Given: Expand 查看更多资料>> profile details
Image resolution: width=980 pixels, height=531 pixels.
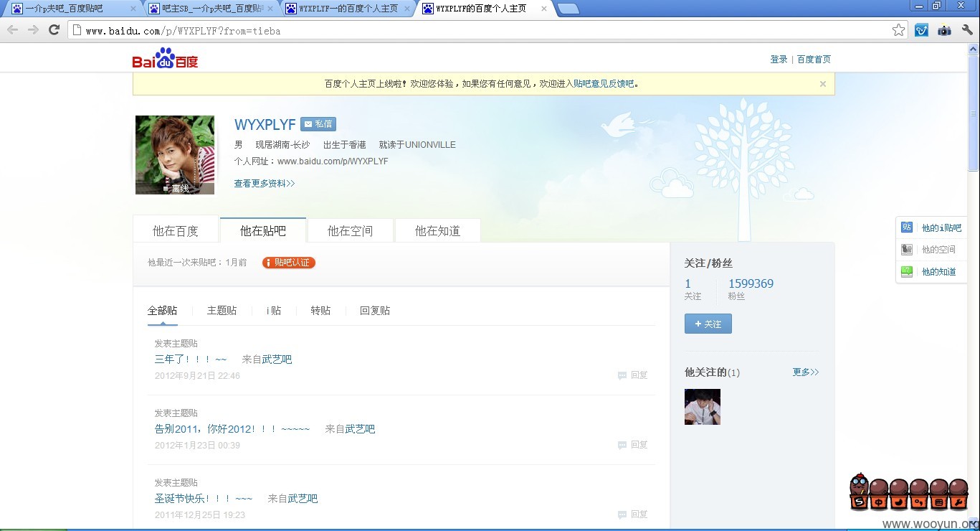Looking at the screenshot, I should (x=265, y=184).
